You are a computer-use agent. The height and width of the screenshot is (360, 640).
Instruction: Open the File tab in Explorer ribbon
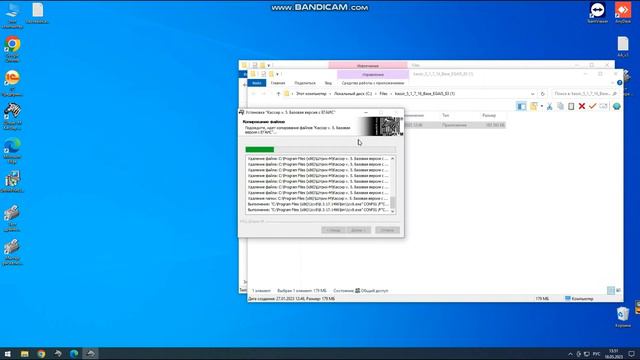257,83
